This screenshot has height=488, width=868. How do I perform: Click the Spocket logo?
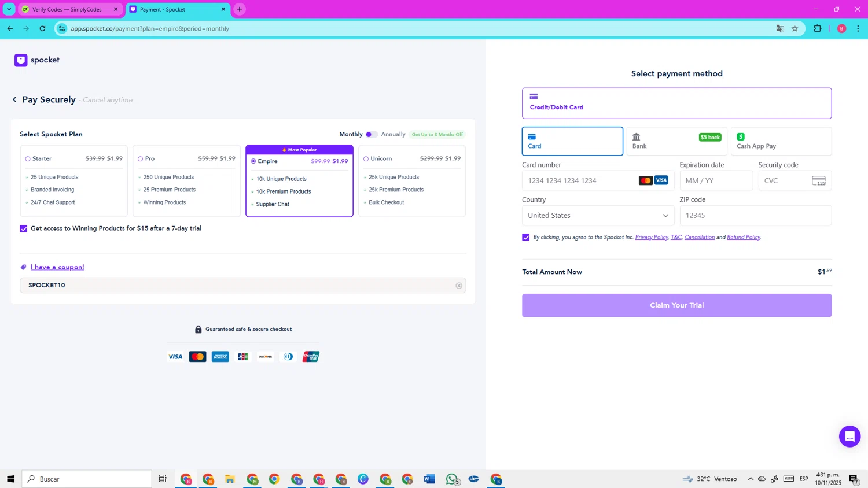[x=37, y=60]
